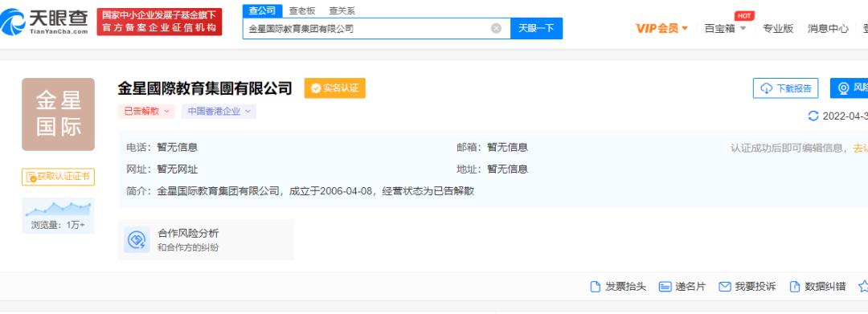This screenshot has width=868, height=314.
Task: Click the 国家中小企业发展子基金 red banner
Action: 159,22
